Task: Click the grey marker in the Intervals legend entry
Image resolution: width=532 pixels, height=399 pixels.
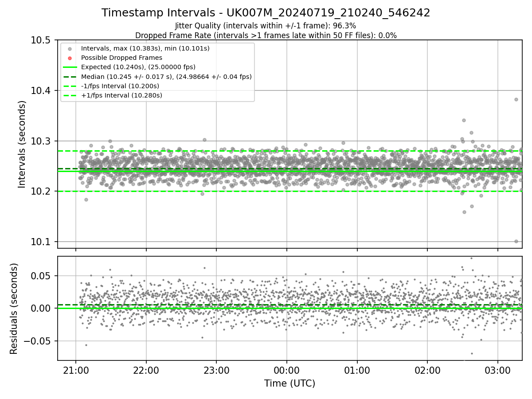Action: pos(70,48)
